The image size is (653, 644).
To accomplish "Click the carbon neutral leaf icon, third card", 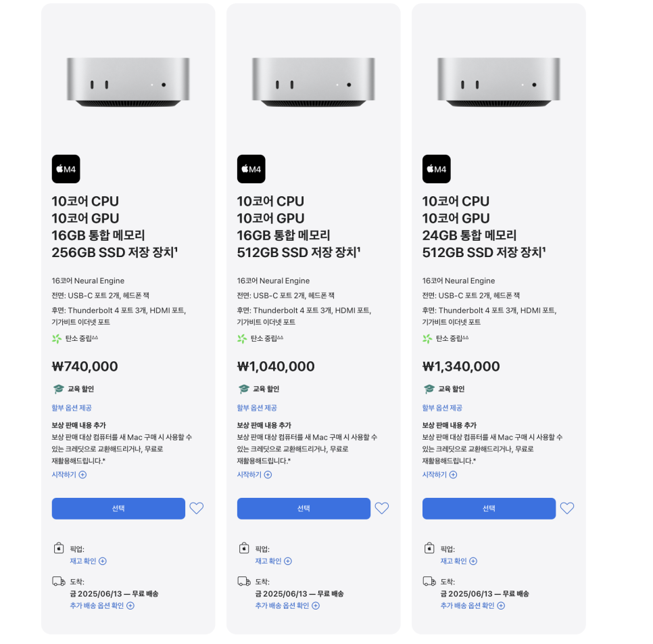I will point(427,338).
